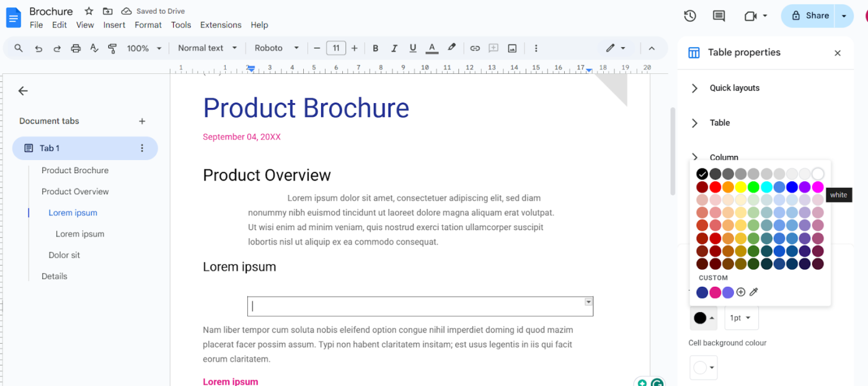Start a video call

tap(750, 16)
